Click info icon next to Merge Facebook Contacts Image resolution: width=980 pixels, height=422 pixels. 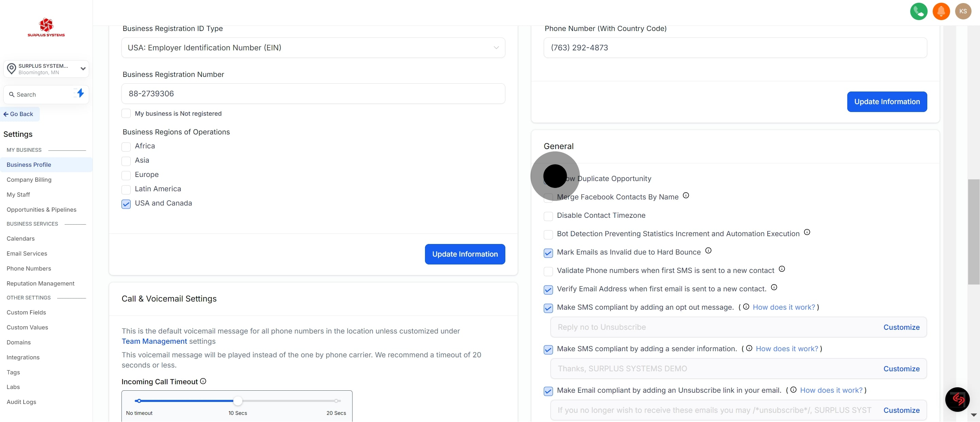tap(686, 196)
